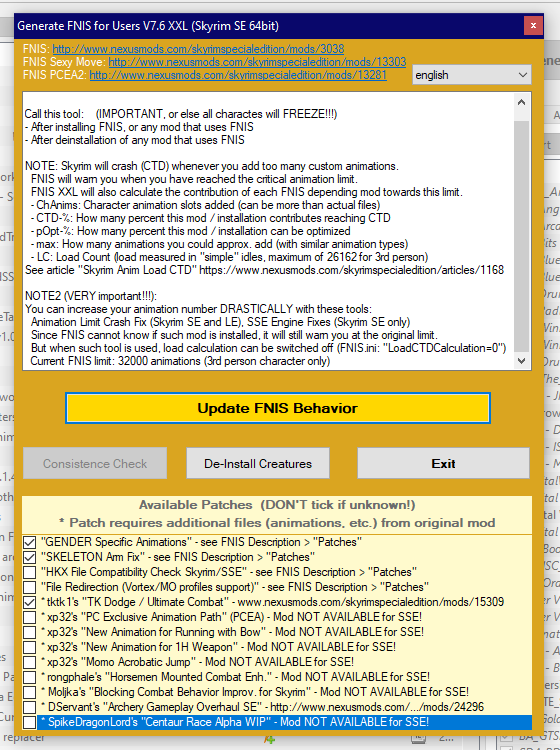The image size is (560, 750).
Task: Tick New Animation for Running with Bow
Action: tap(30, 632)
